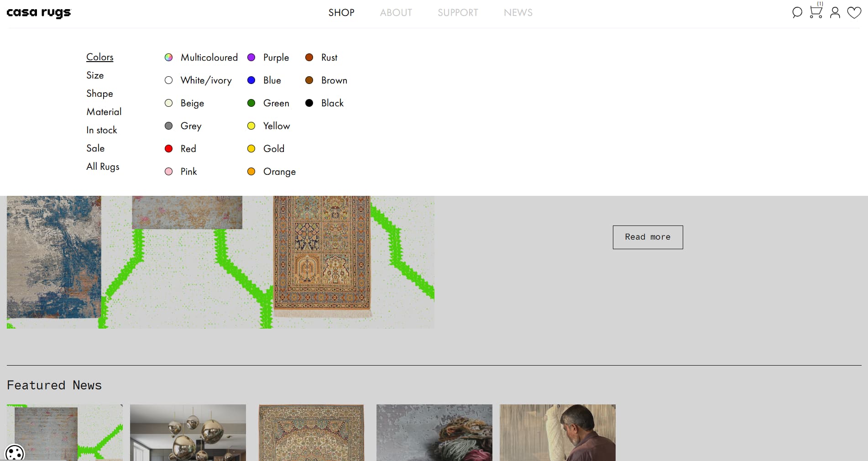The width and height of the screenshot is (868, 461).
Task: Choose the Red color filter
Action: pyautogui.click(x=168, y=149)
